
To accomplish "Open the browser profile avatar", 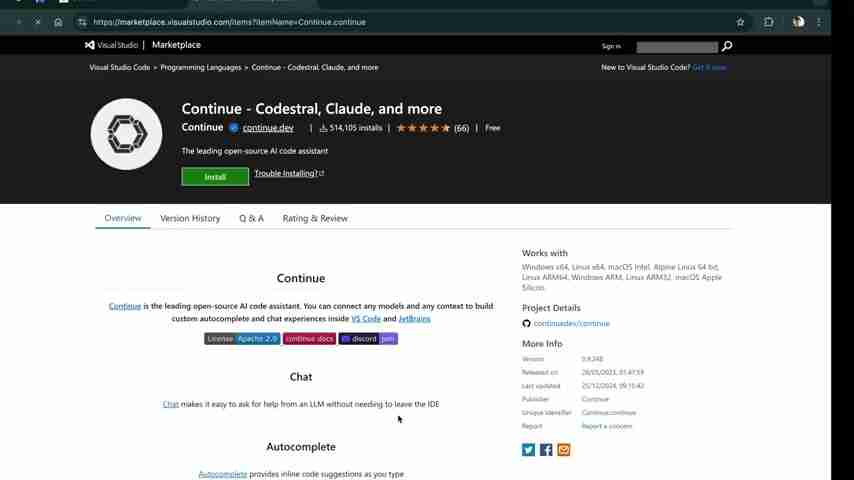I will [x=798, y=22].
